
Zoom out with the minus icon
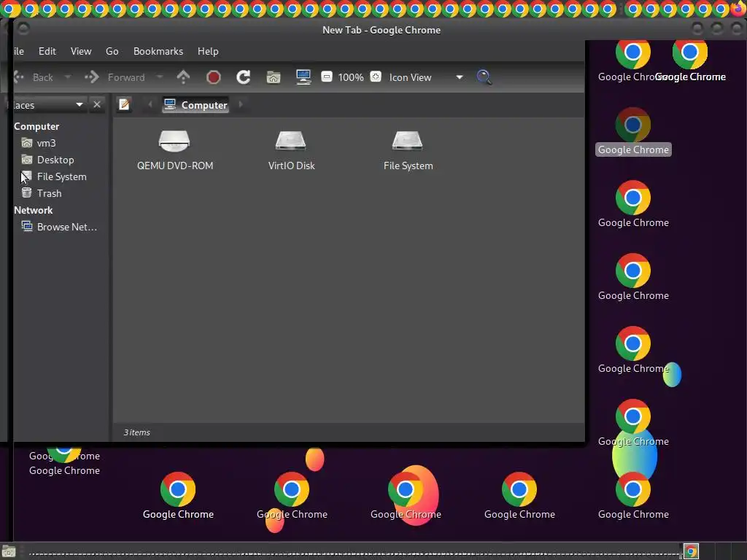pos(327,77)
